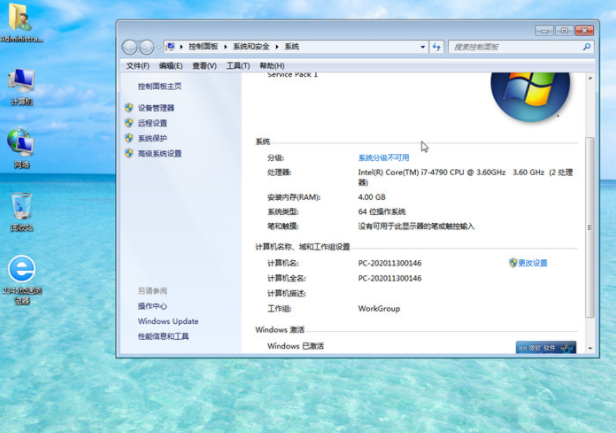Click the shield icon beside 系统保护
Screen dimensions: 616x433
tap(129, 138)
